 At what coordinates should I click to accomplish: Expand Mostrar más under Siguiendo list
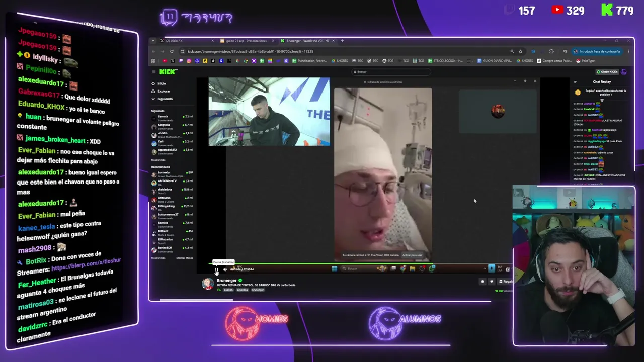(158, 160)
